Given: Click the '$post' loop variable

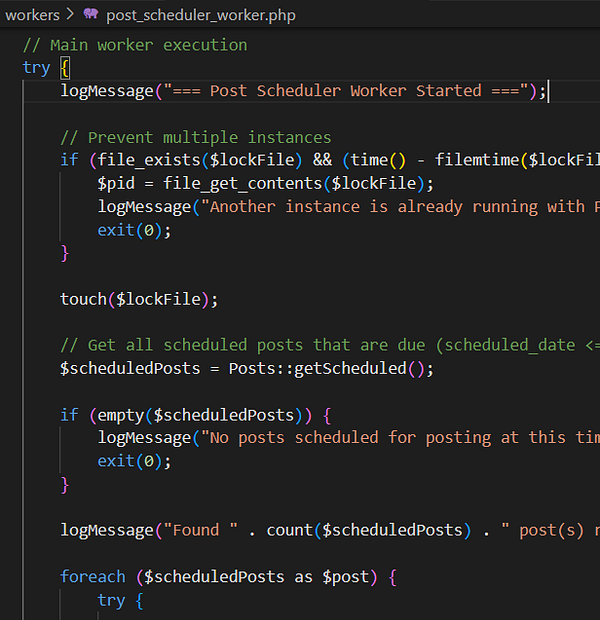Looking at the screenshot, I should click(345, 577).
